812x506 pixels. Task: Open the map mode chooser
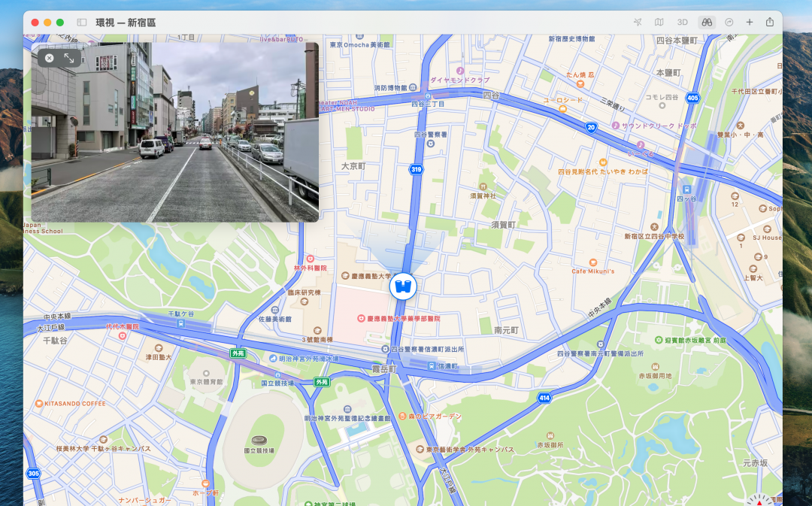pos(659,23)
